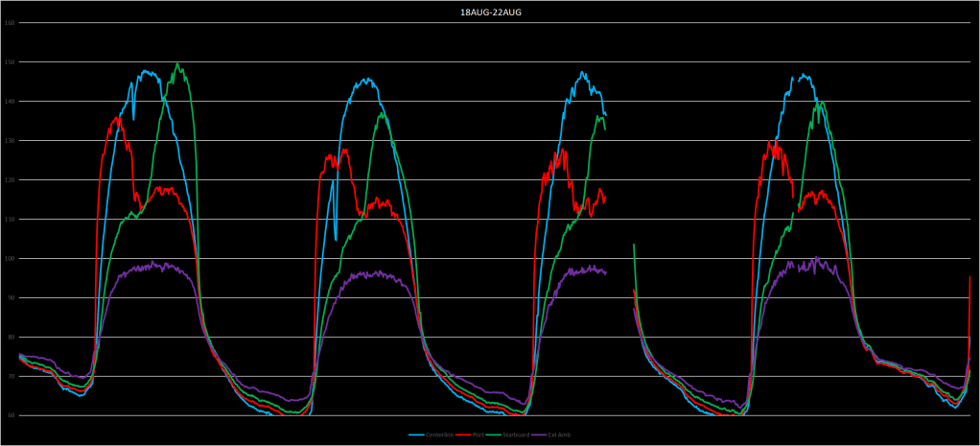Select the 110 label on the vertical axis

click(x=10, y=220)
